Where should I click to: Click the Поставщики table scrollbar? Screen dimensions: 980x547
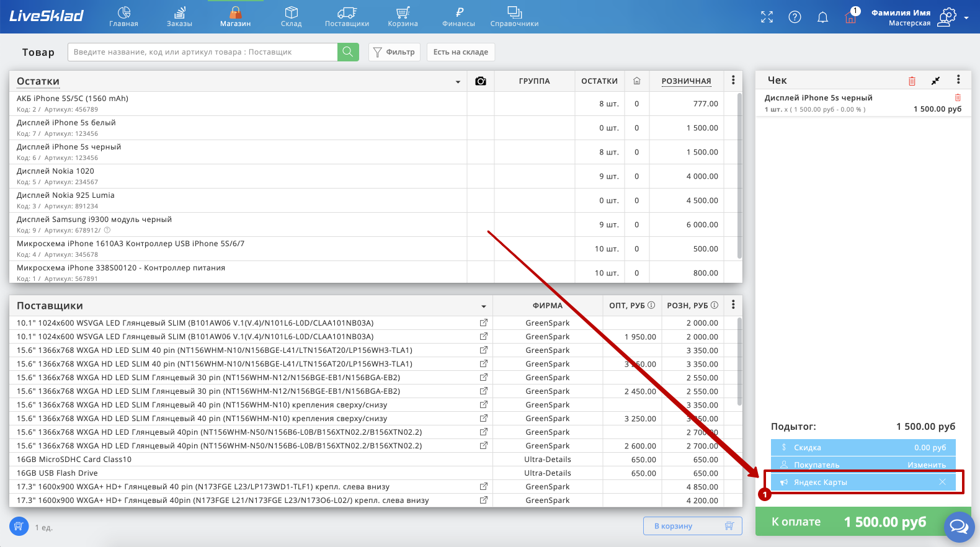(739, 362)
